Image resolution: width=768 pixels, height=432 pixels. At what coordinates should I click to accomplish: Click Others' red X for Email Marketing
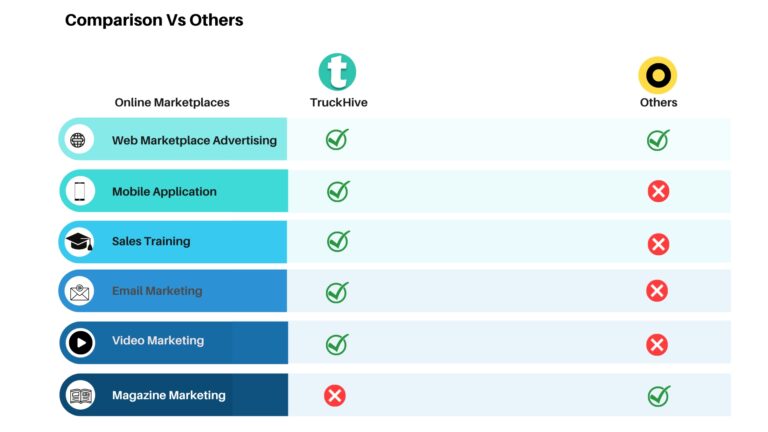[657, 291]
